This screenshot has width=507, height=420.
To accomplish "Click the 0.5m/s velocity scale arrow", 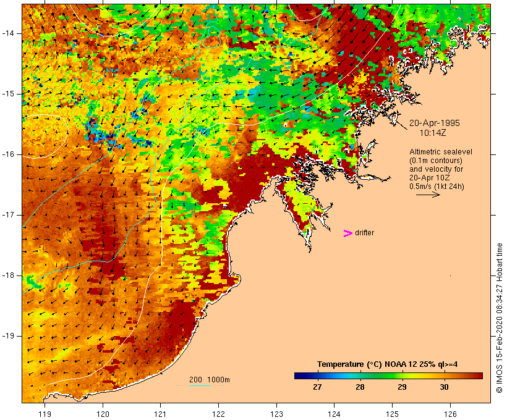I will (428, 195).
